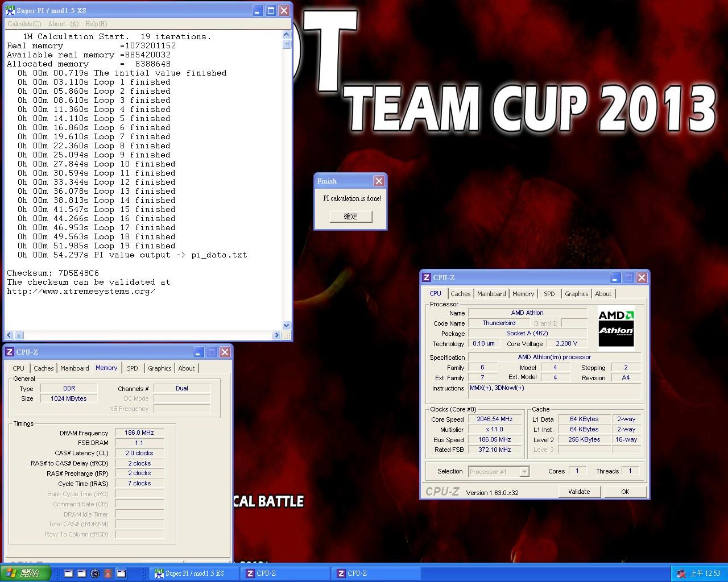728x582 pixels.
Task: Open About tab in memory CPU-Z window
Action: 187,368
